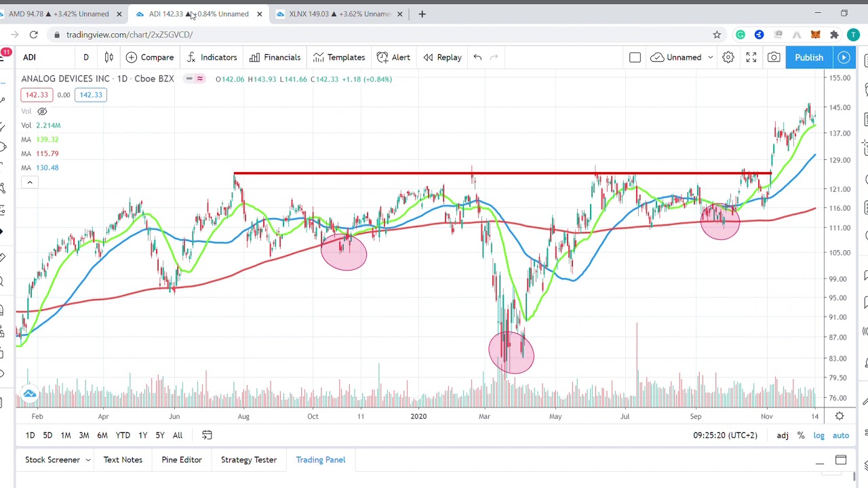Viewport: 868px width, 488px height.
Task: Select the MA 130.48 indicator legend
Action: point(39,168)
